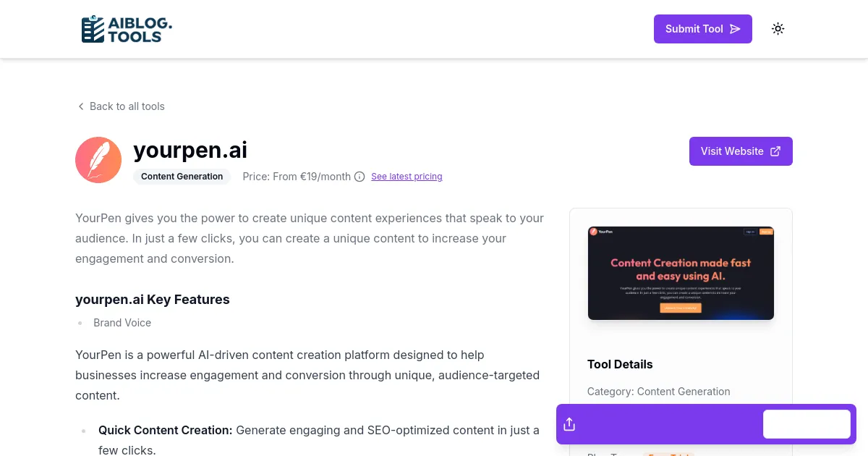Image resolution: width=868 pixels, height=456 pixels.
Task: Open the See latest pricing link
Action: pos(407,176)
